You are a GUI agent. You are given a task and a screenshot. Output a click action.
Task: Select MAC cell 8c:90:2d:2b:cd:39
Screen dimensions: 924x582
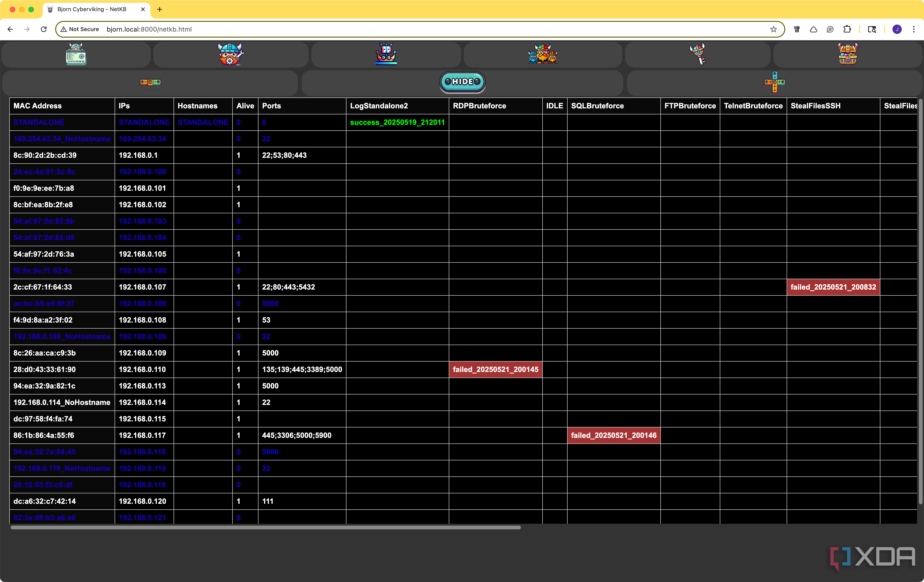coord(62,155)
